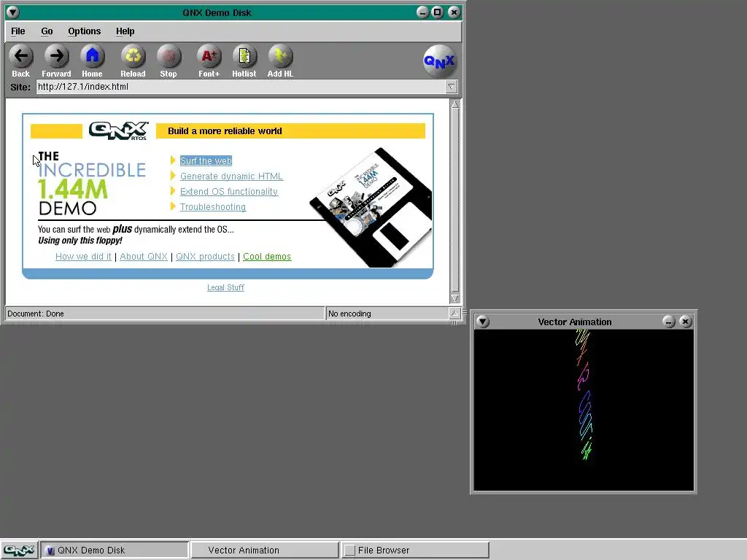Click the QNX globe logo in toolbar
Screen dimensions: 747x560
438,61
